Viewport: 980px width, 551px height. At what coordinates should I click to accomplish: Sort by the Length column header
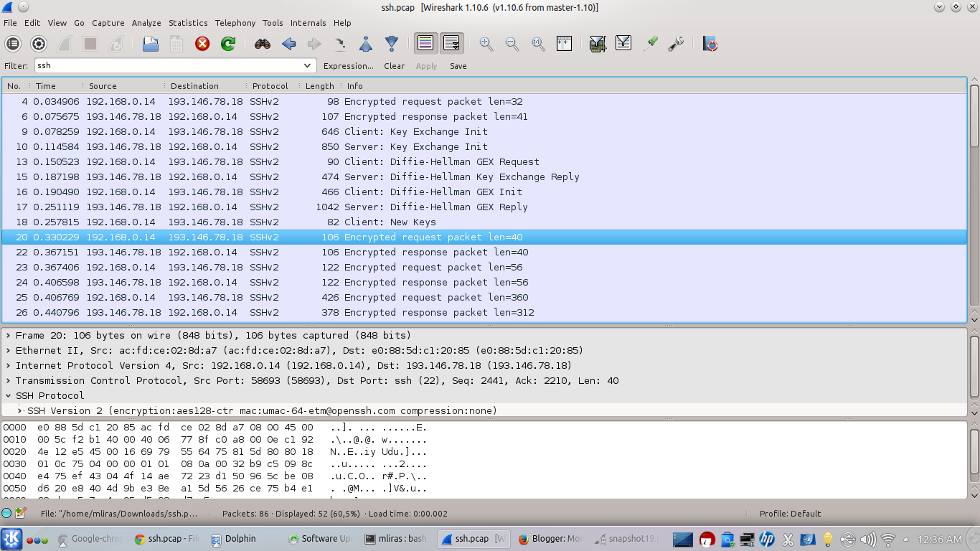[x=319, y=86]
